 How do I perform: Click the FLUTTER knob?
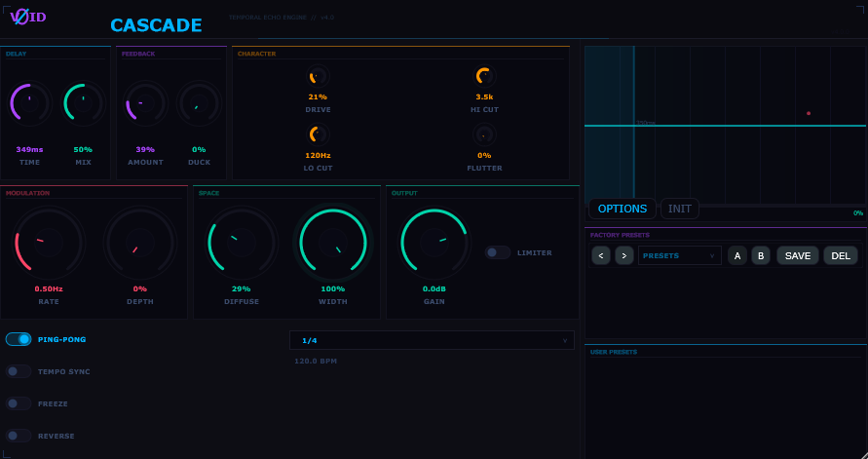click(484, 134)
